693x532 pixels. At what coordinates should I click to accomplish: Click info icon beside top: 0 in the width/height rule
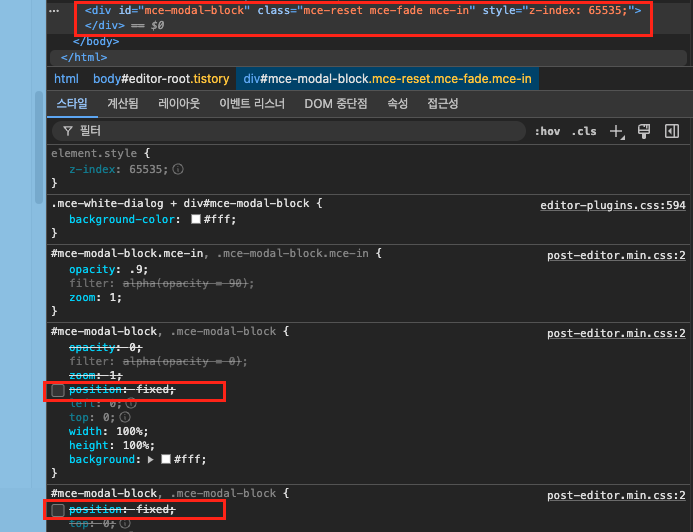pos(125,417)
